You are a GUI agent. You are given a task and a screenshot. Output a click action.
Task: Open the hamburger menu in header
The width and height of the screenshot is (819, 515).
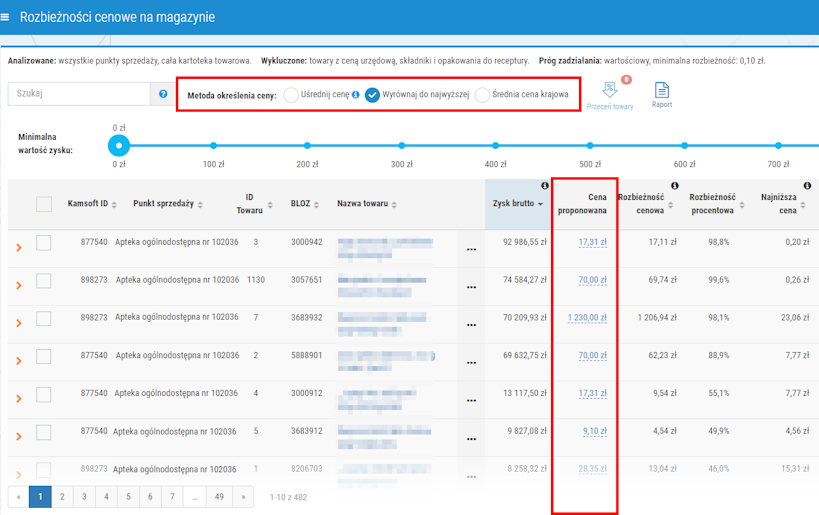8,17
